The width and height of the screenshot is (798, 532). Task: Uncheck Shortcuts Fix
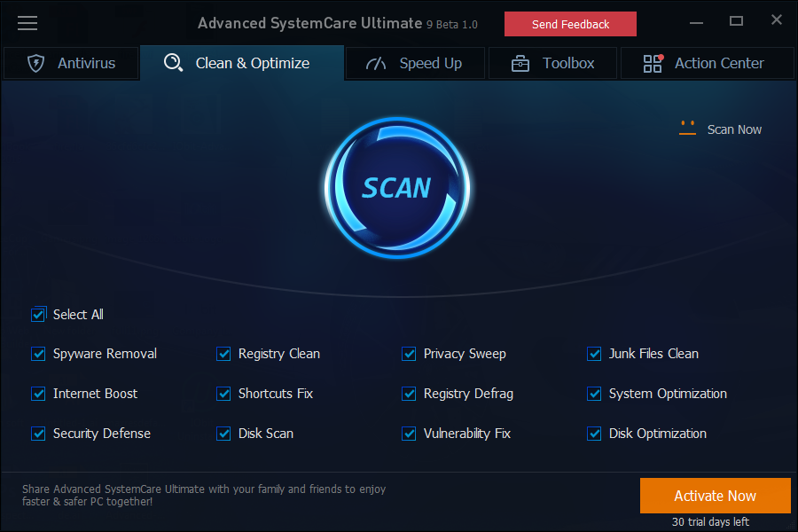(223, 394)
